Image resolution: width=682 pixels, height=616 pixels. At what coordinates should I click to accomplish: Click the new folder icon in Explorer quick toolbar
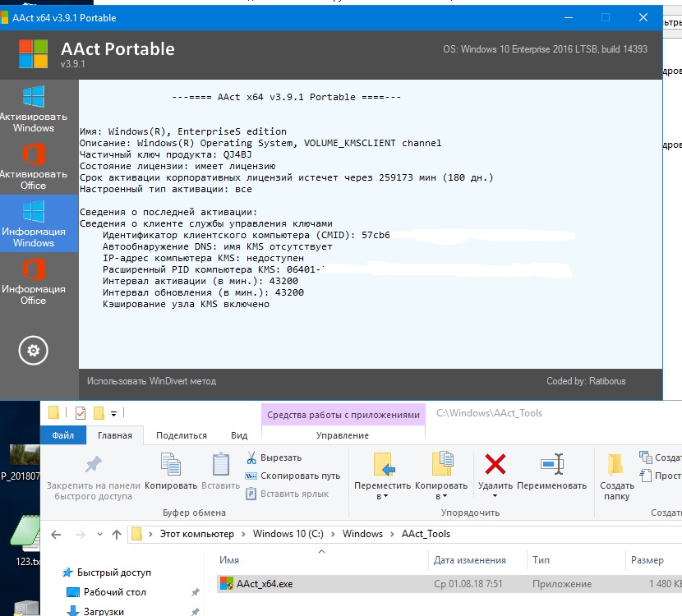99,412
